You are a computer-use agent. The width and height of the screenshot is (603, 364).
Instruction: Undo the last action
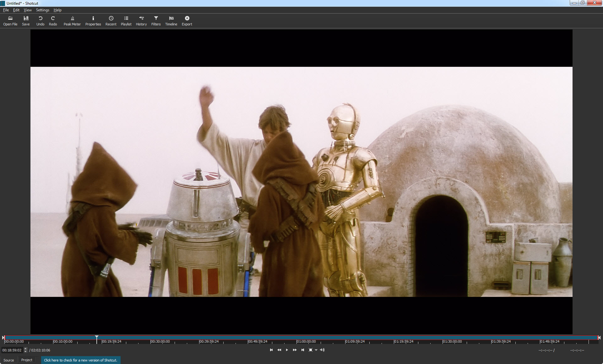(40, 21)
